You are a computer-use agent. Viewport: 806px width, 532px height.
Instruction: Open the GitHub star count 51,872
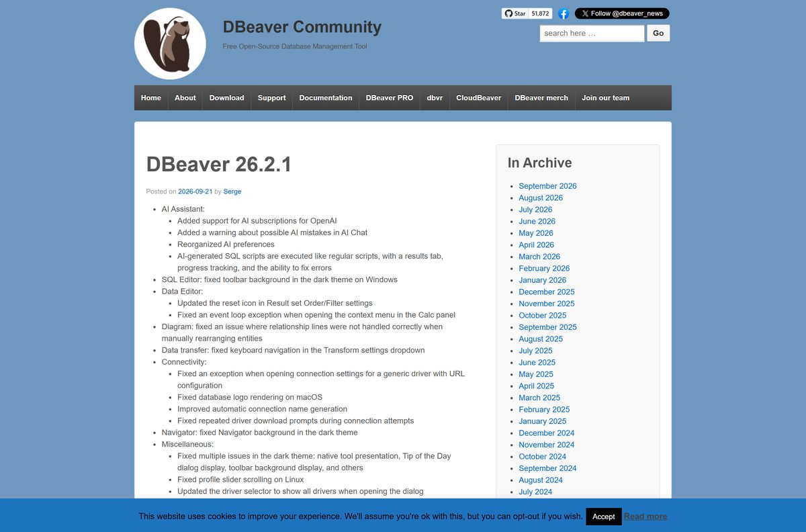(541, 13)
